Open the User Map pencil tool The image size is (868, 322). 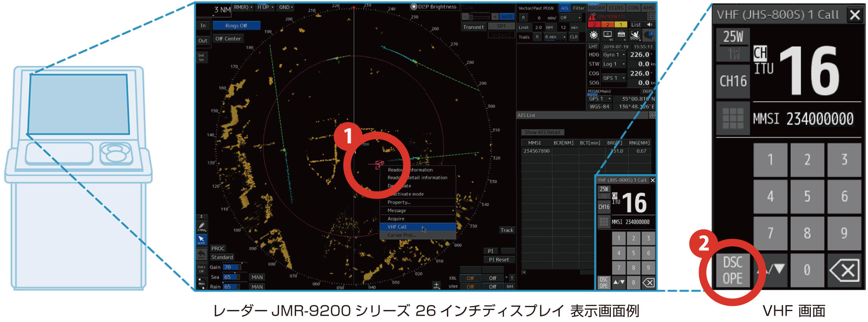point(201,226)
